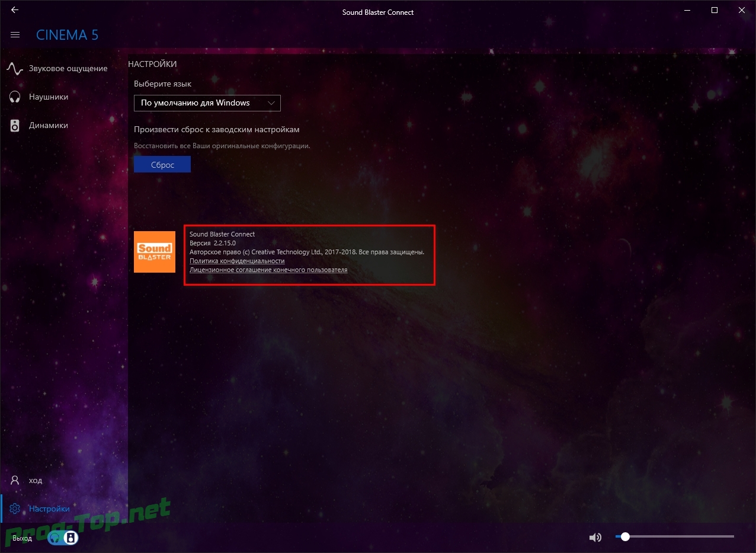Click Восстановить все Ваши оригинальные конфигурации text
Image resolution: width=756 pixels, height=553 pixels.
[222, 145]
